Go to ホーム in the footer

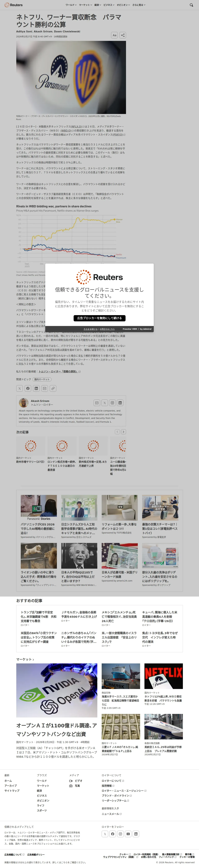click(8, 780)
